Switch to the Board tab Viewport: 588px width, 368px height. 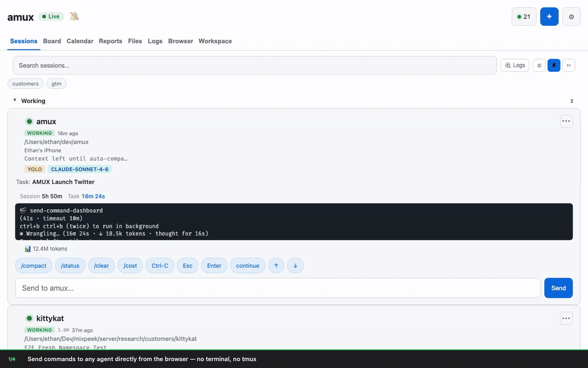52,41
